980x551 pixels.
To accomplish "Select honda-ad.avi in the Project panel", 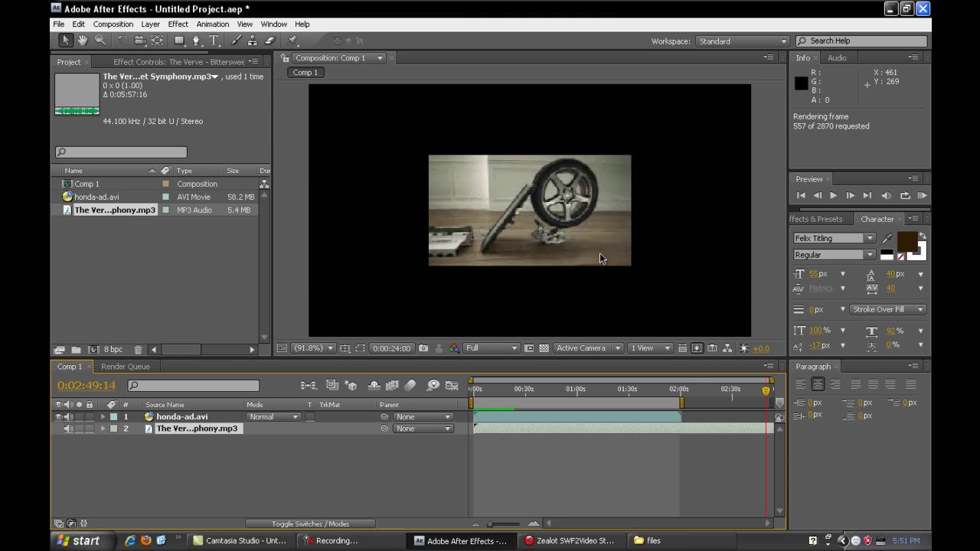I will [96, 197].
